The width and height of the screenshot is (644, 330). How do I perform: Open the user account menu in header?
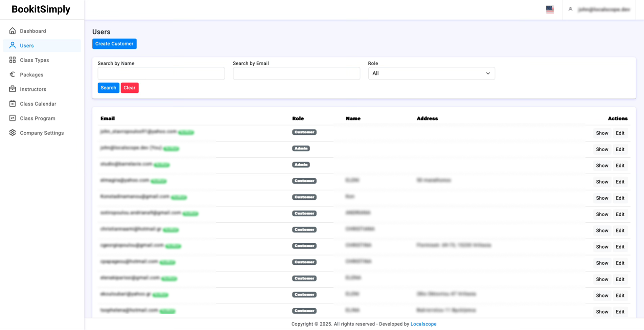coord(599,9)
